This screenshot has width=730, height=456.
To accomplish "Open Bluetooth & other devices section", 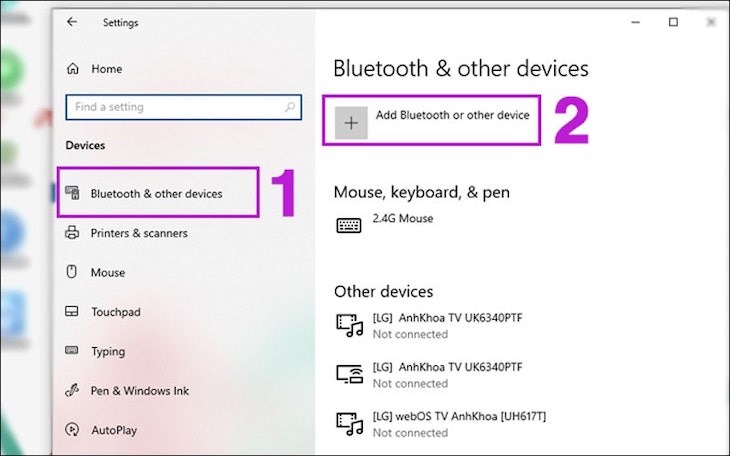I will click(156, 193).
